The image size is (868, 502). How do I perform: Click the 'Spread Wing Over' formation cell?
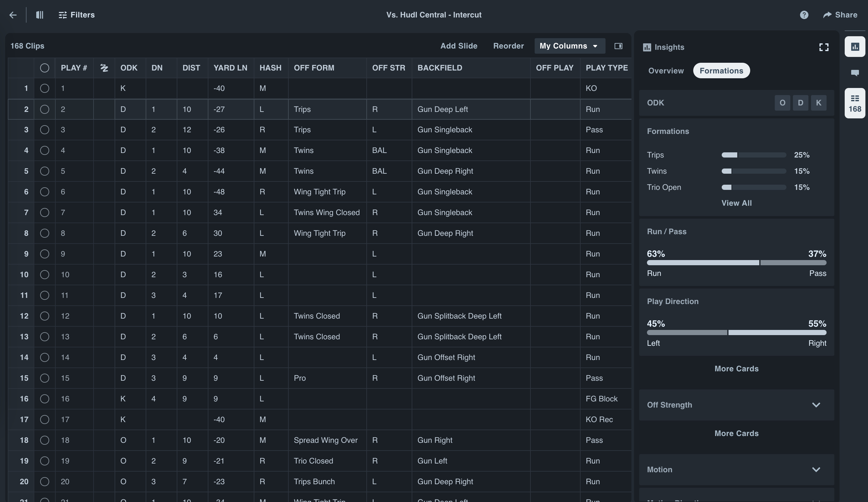[327, 440]
